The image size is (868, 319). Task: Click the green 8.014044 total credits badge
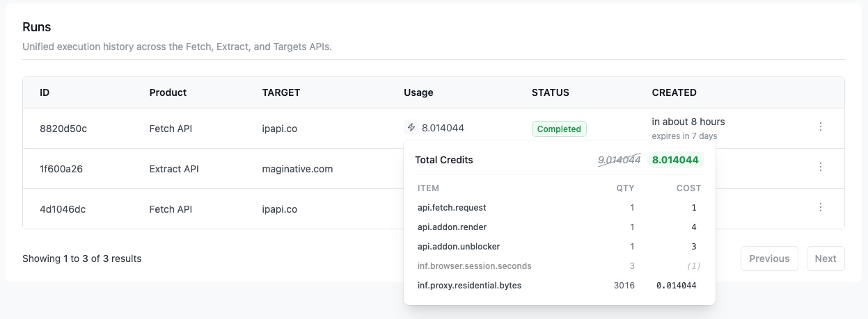point(674,160)
